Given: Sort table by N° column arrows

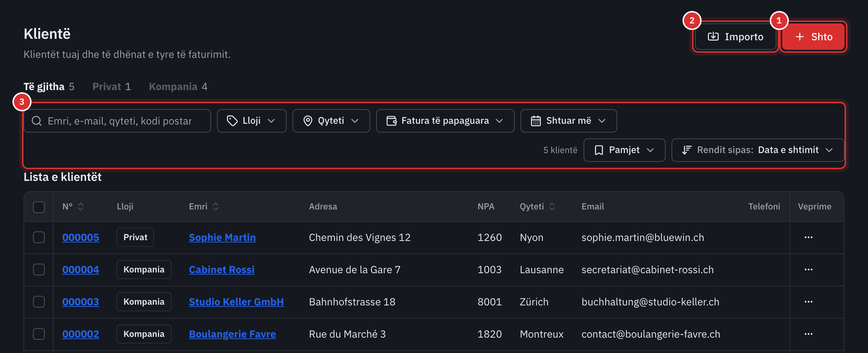Looking at the screenshot, I should pos(81,207).
